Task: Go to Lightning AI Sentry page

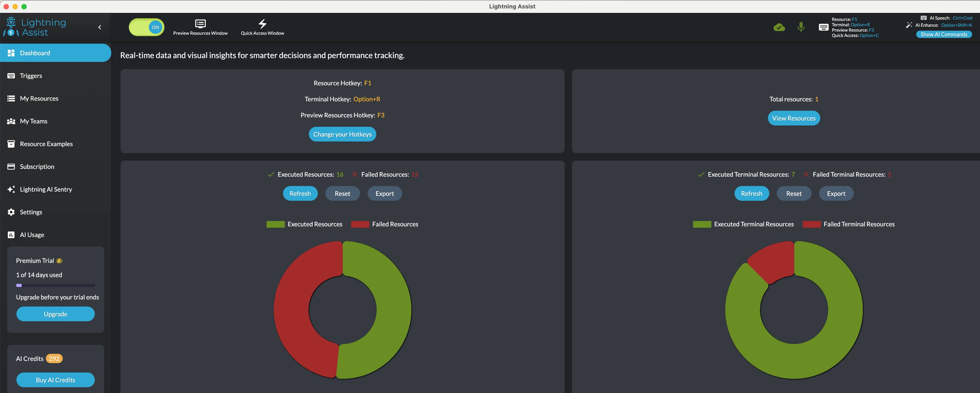Action: (46, 189)
